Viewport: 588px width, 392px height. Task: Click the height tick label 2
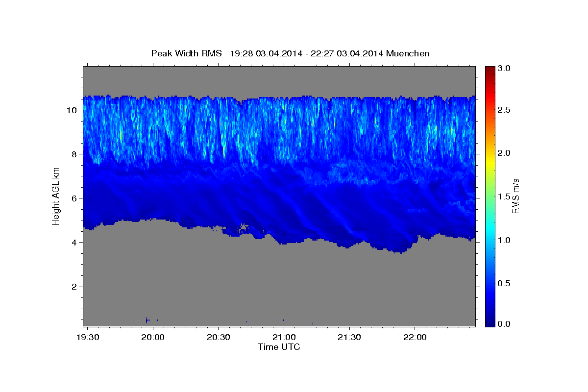[x=75, y=286]
